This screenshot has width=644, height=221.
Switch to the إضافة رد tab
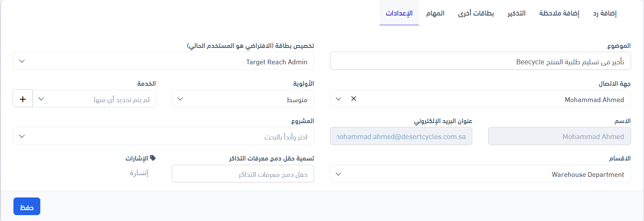[605, 13]
